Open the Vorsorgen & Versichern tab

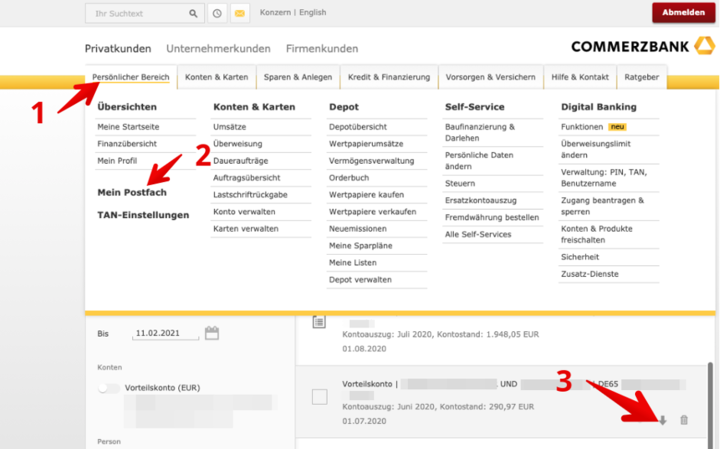[490, 77]
